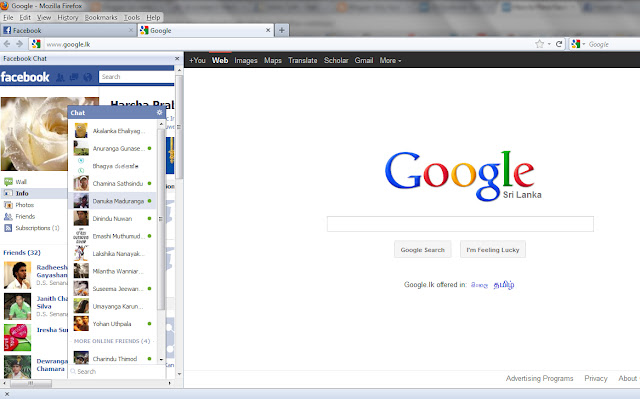This screenshot has width=640, height=399.
Task: Open Scholar in Google top bar
Action: tap(336, 60)
